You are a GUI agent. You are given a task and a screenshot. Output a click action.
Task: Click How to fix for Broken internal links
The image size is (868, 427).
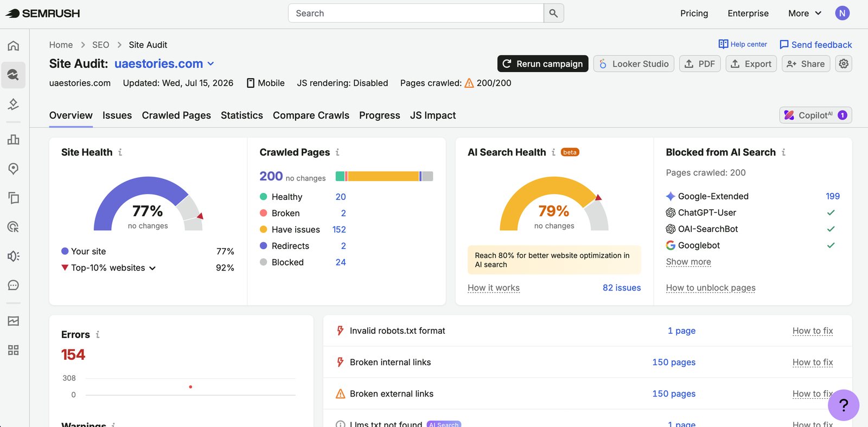point(813,362)
